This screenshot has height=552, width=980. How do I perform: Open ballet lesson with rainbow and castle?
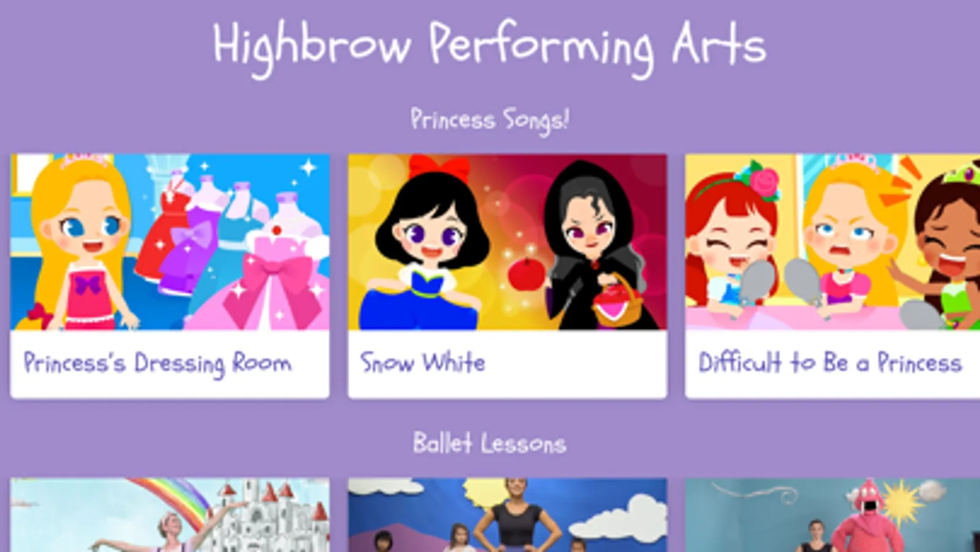[x=170, y=515]
